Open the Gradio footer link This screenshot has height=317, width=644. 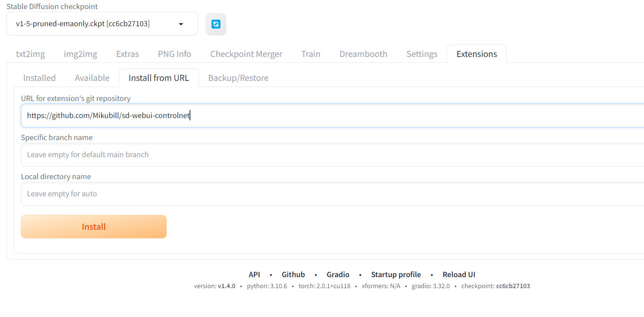coord(338,274)
